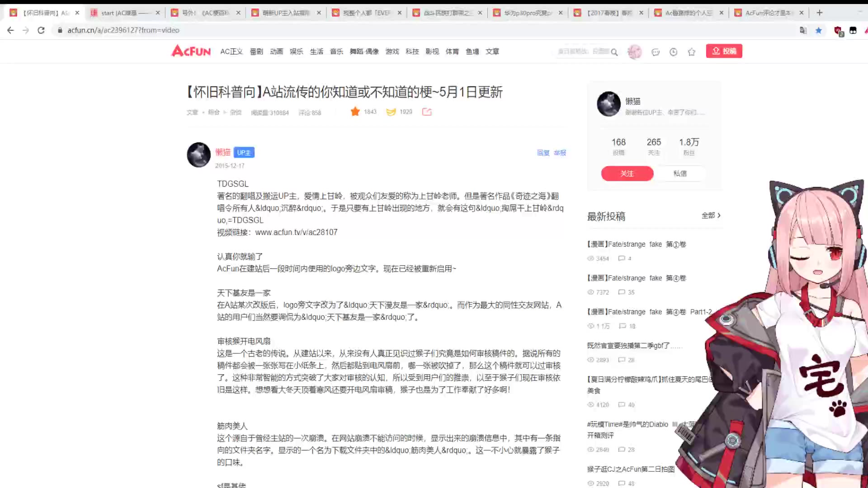Open the red shield extension icon
This screenshot has height=488, width=868.
pos(838,31)
